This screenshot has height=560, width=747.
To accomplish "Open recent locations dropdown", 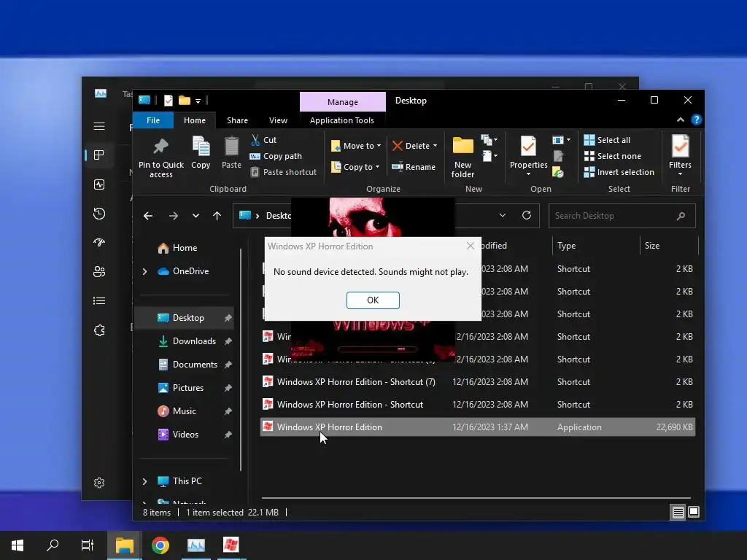I will click(196, 216).
